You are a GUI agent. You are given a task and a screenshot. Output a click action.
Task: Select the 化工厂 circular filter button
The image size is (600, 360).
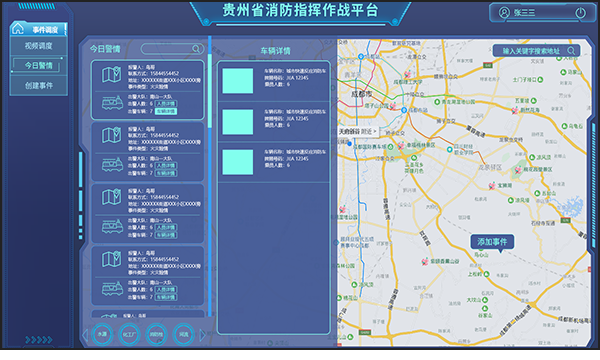[129, 334]
